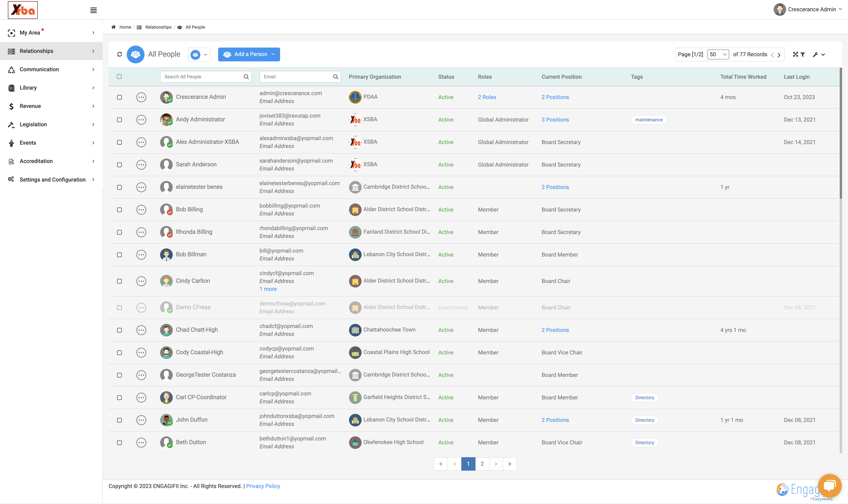Image resolution: width=848 pixels, height=504 pixels.
Task: Jump to last page double-arrow button
Action: [x=510, y=464]
